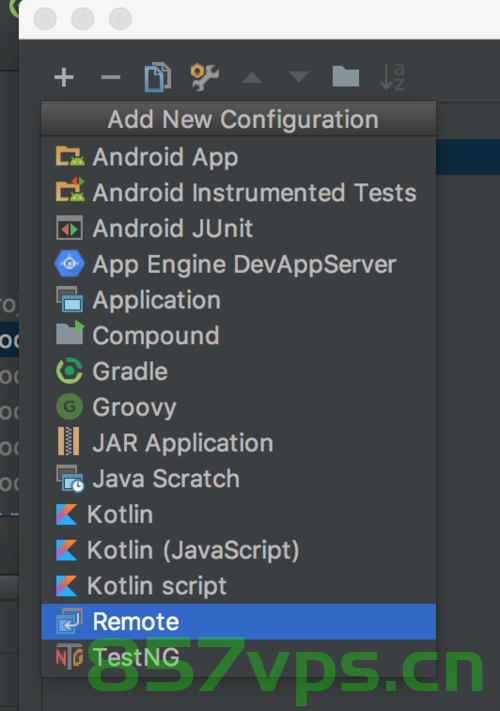Click the window close button
500x711 pixels.
tap(45, 19)
